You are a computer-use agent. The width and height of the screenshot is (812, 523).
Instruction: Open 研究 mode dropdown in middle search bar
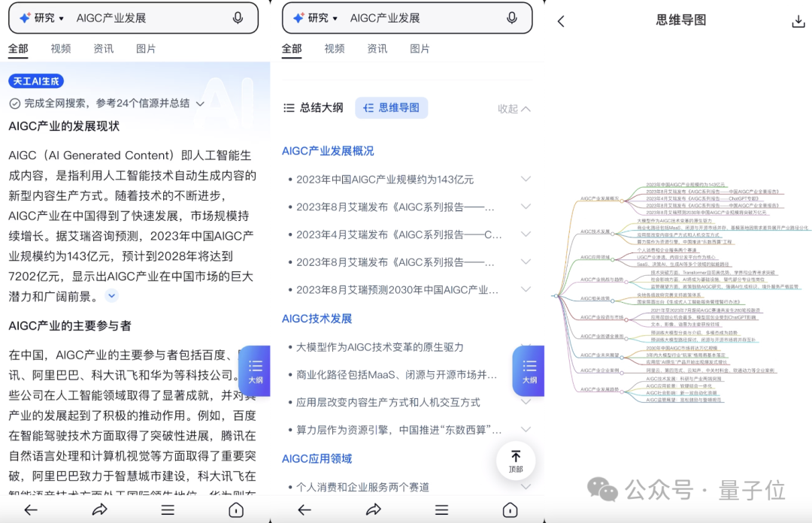pyautogui.click(x=316, y=18)
